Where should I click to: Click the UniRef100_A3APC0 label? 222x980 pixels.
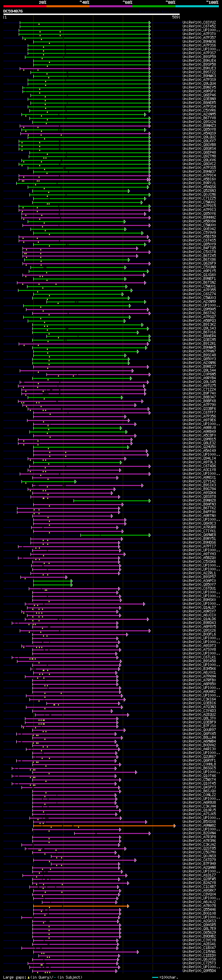click(199, 581)
